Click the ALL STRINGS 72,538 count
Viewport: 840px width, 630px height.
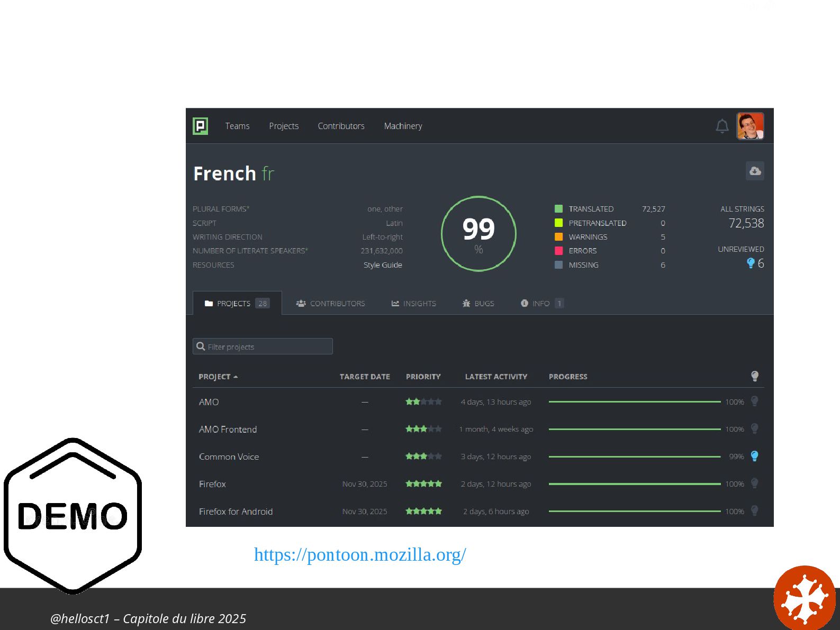pyautogui.click(x=746, y=223)
